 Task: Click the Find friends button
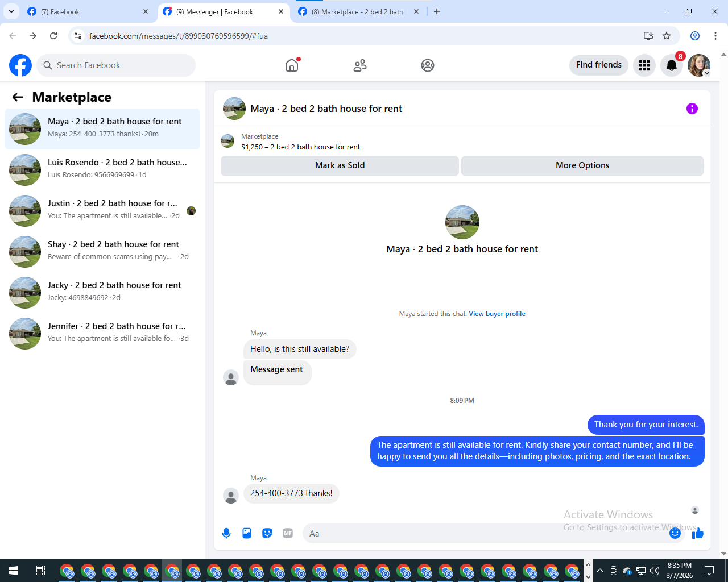click(x=599, y=65)
